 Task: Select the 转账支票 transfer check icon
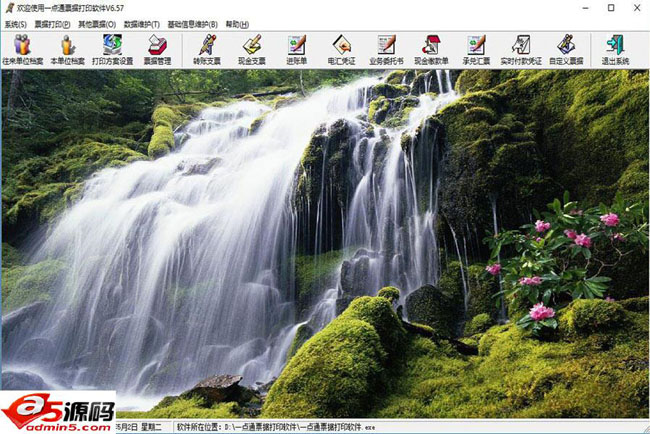(207, 49)
